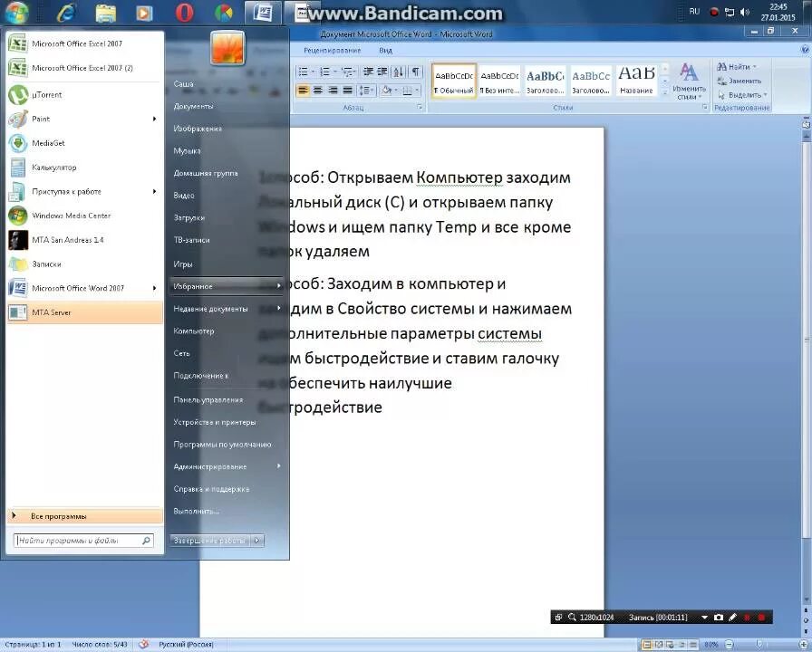Open Записки sticky notes
The height and width of the screenshot is (652, 812).
(85, 264)
